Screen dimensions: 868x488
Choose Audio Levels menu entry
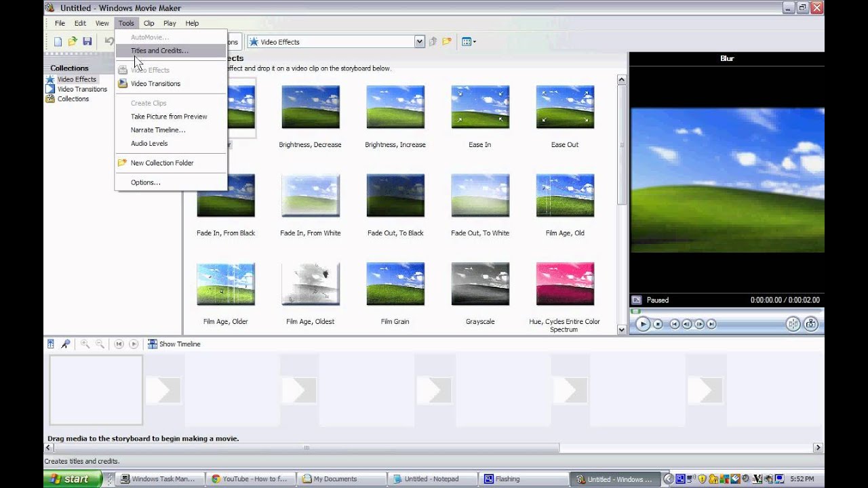171,144
